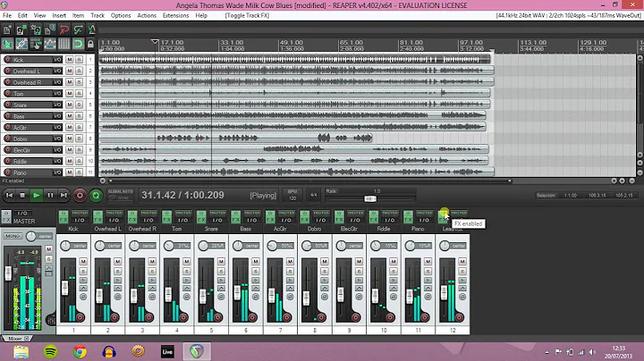This screenshot has width=644, height=361.
Task: Open the Actions menu
Action: [x=147, y=15]
